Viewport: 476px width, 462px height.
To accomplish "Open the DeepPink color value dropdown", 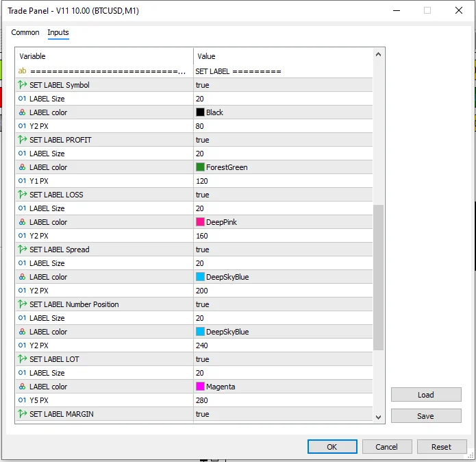I will click(283, 222).
